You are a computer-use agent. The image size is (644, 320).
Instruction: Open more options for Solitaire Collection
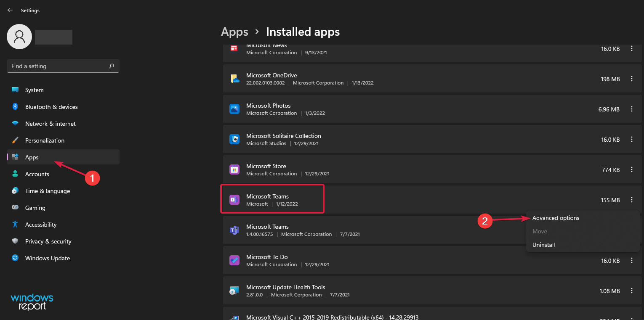(x=632, y=140)
